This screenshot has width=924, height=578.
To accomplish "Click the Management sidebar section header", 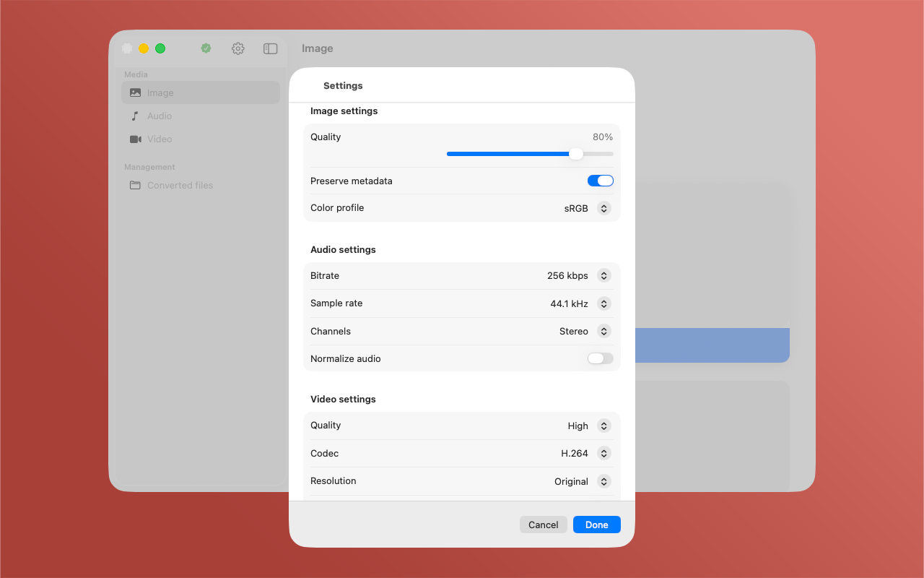I will point(149,167).
